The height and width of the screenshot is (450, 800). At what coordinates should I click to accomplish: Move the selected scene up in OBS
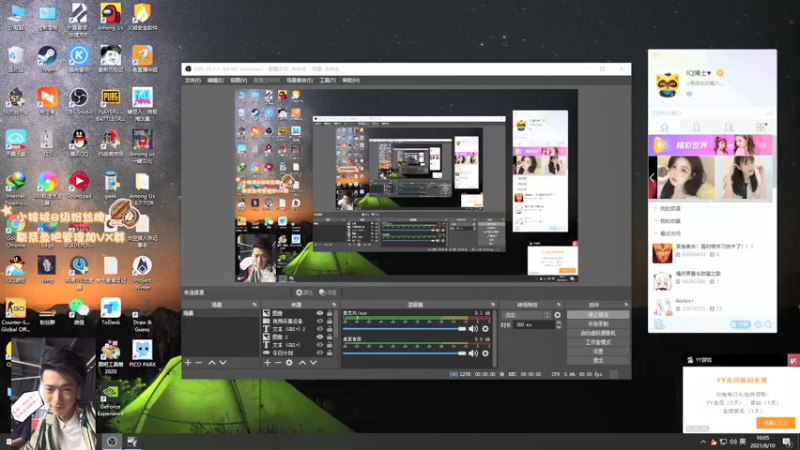coord(211,362)
